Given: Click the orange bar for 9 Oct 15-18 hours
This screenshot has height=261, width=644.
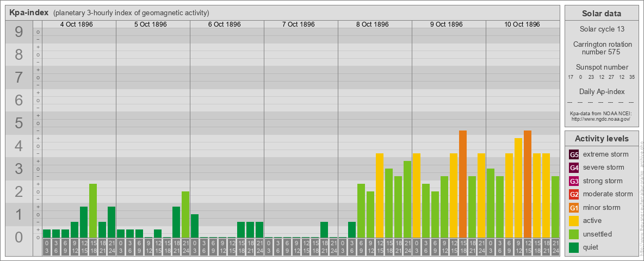Looking at the screenshot, I should coord(463,184).
